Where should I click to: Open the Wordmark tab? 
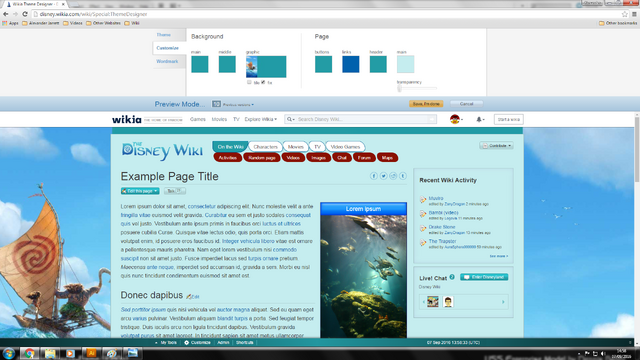point(167,61)
